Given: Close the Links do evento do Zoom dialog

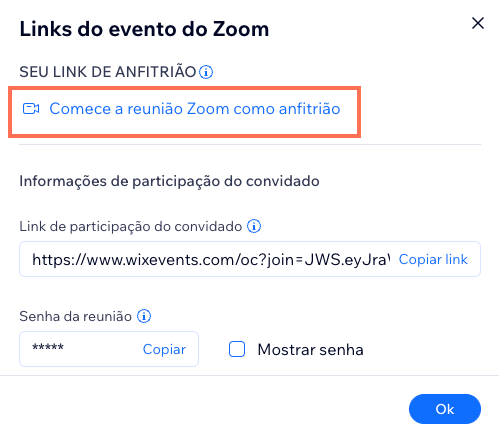Looking at the screenshot, I should (x=478, y=23).
